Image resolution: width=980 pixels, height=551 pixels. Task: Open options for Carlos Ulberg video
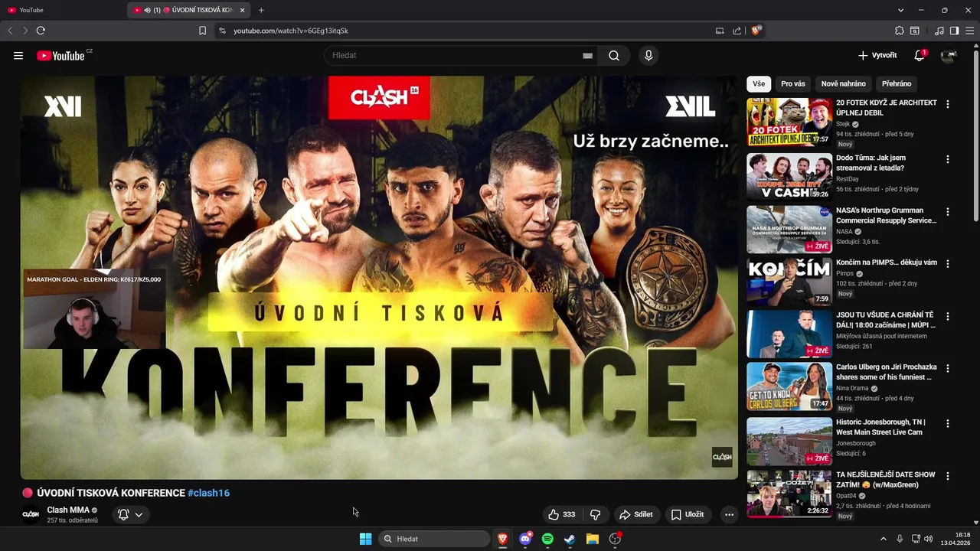pyautogui.click(x=948, y=369)
